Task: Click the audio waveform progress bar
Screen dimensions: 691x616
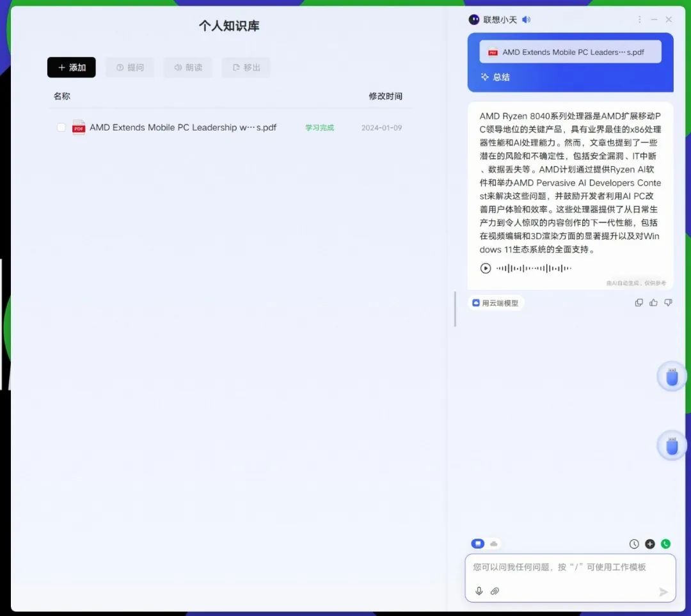Action: click(534, 268)
